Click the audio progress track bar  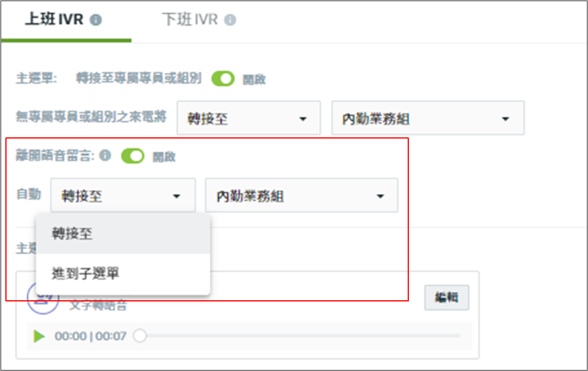[300, 336]
